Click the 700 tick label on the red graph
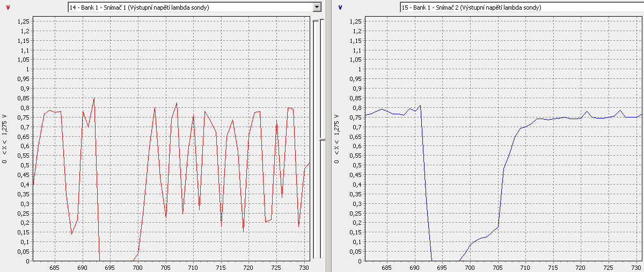The width and height of the screenshot is (644, 272). click(137, 267)
